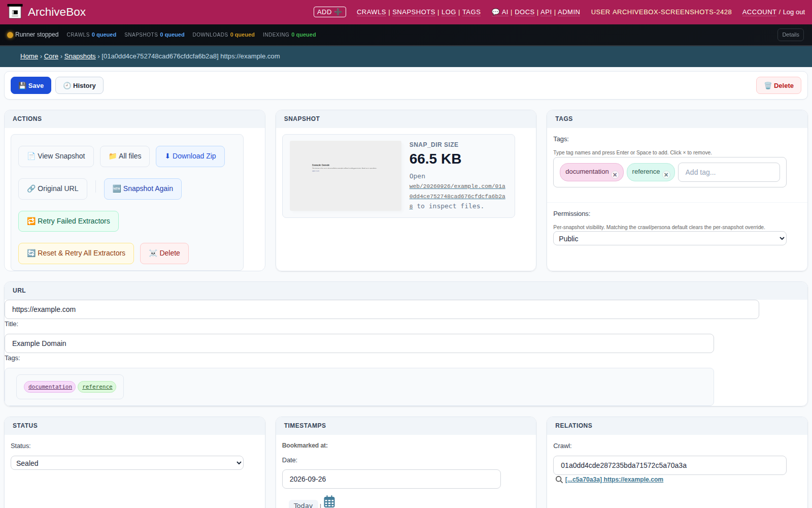Open the TAGS menu item
This screenshot has width=812, height=508.
(x=471, y=12)
